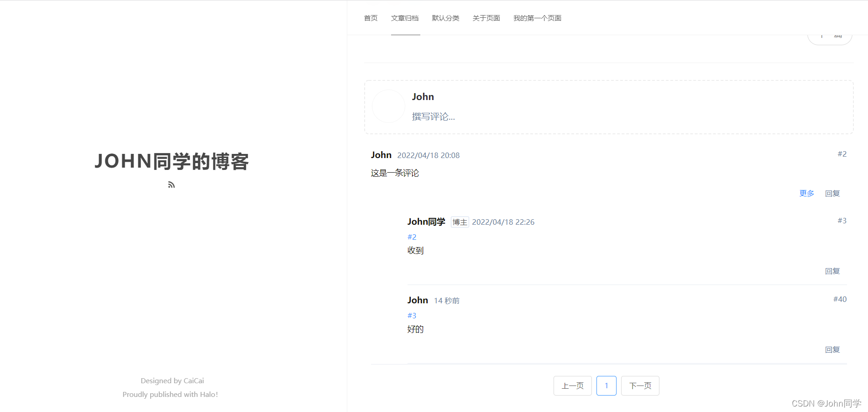868x412 pixels.
Task: Click the timestamp 2022/04/18 22:26
Action: coord(503,222)
